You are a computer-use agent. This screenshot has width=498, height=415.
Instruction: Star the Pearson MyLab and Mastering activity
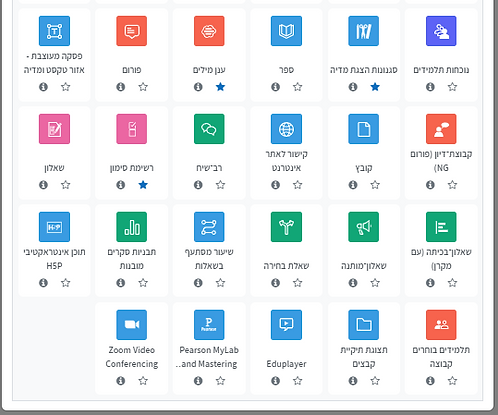coord(220,381)
